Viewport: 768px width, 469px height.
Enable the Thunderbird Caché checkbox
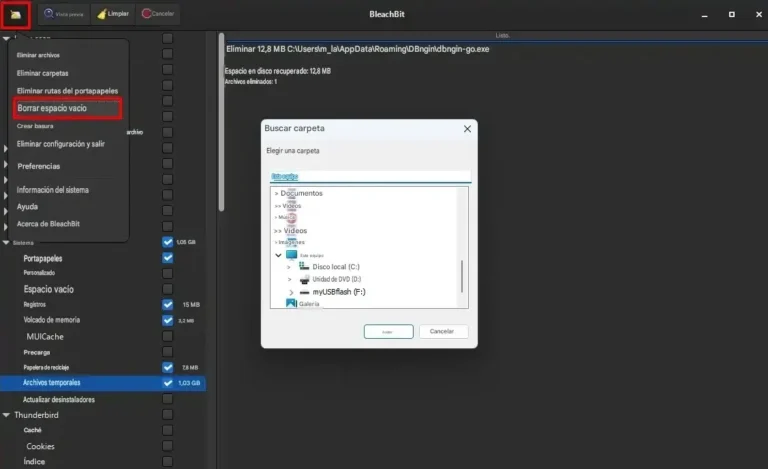tap(168, 430)
